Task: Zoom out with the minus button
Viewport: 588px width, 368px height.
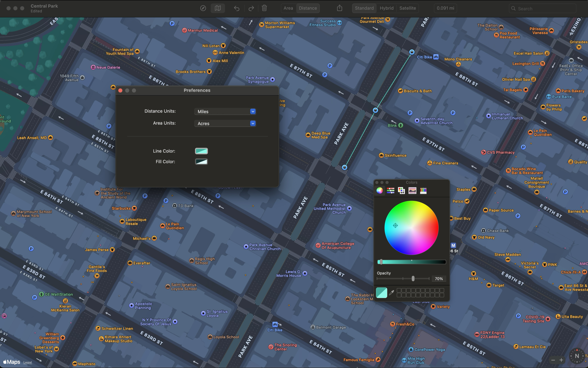Action: pos(553,360)
